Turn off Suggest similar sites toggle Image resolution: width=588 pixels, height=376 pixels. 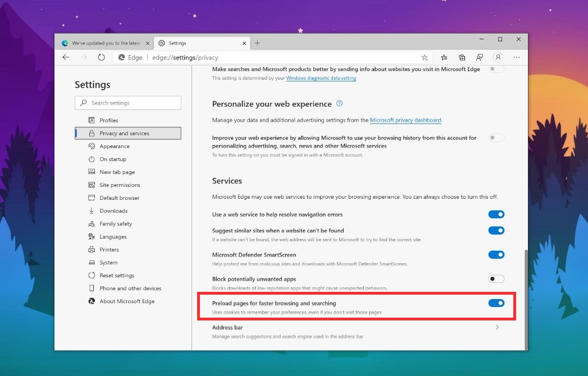point(496,231)
